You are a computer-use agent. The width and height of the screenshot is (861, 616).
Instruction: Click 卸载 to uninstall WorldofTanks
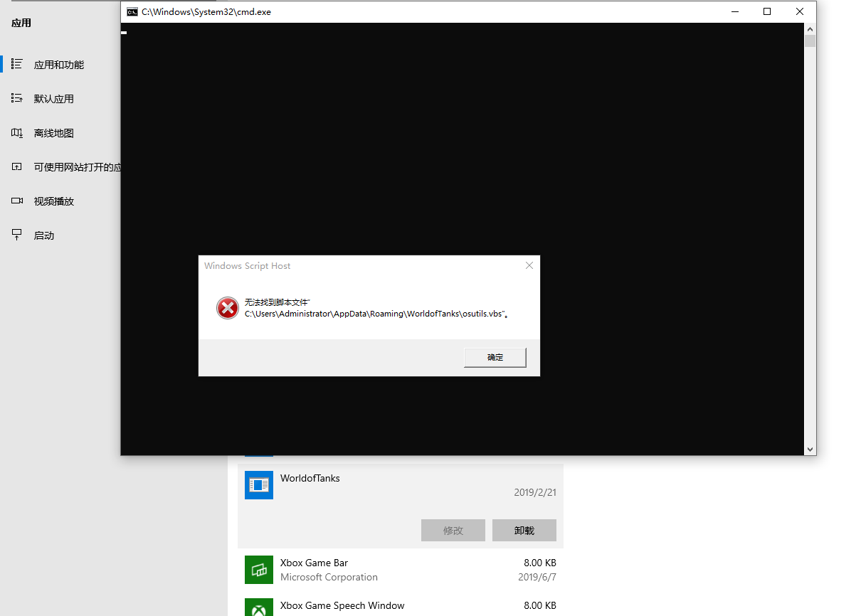pos(524,530)
